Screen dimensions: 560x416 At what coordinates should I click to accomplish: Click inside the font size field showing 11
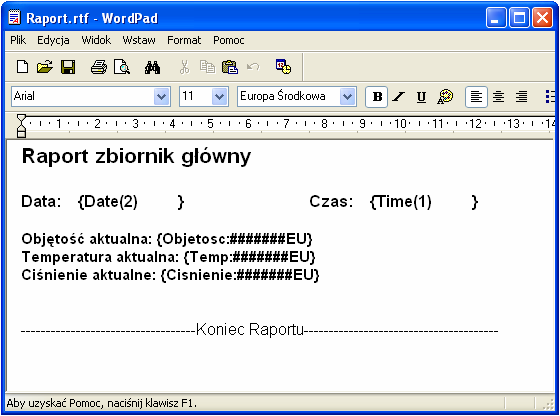pyautogui.click(x=196, y=96)
